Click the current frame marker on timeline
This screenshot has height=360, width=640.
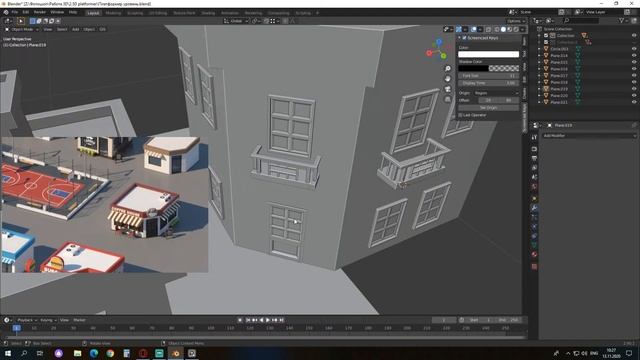(x=16, y=328)
